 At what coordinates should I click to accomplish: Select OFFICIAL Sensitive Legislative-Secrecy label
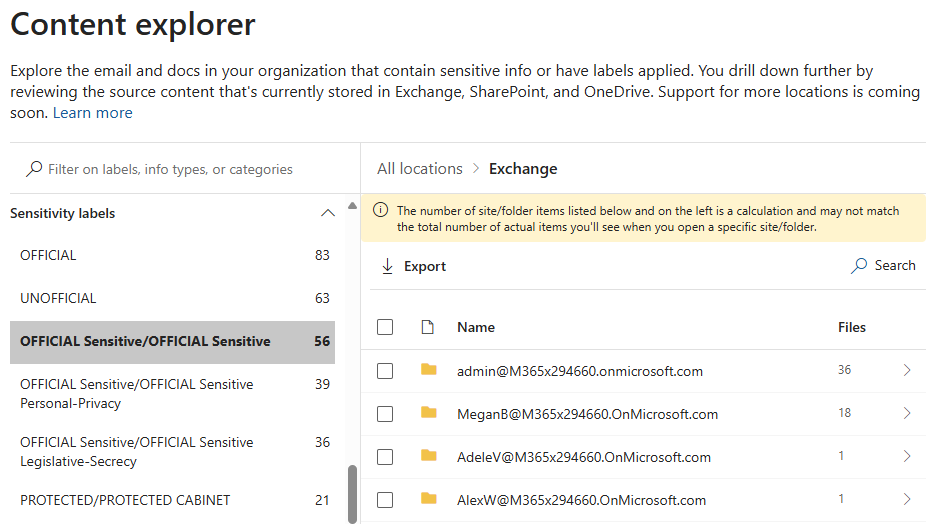click(x=173, y=451)
